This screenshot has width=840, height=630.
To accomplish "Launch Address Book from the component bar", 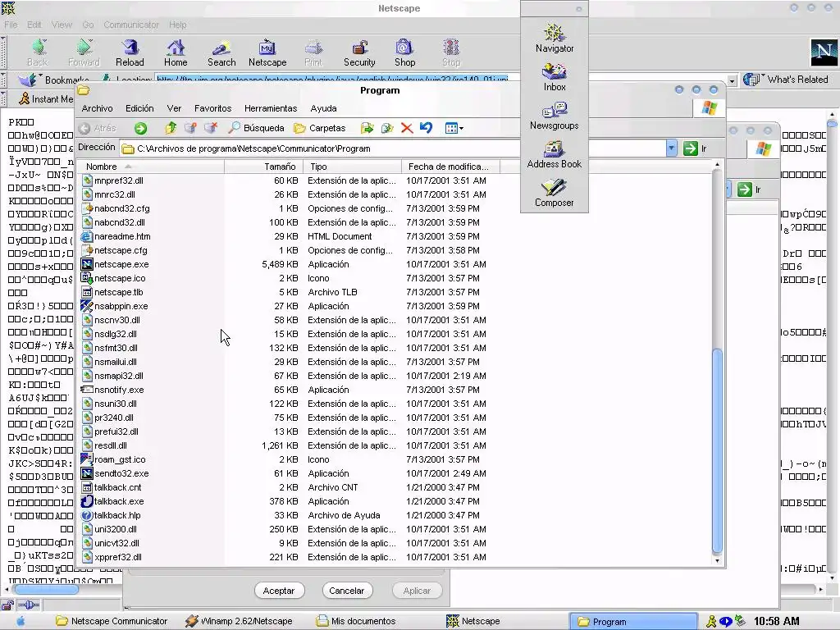I will click(554, 155).
